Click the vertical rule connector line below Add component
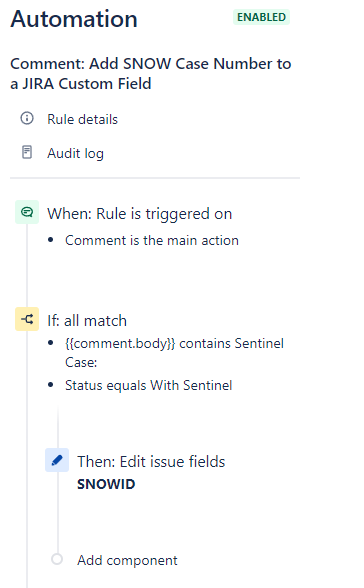 (x=27, y=578)
